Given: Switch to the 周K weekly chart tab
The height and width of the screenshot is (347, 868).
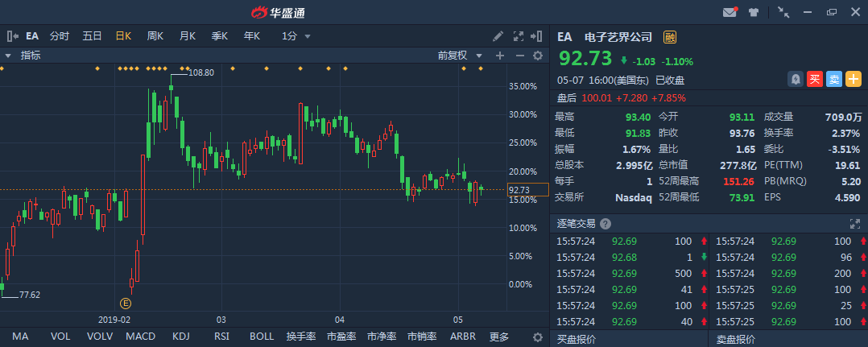Looking at the screenshot, I should click(155, 36).
